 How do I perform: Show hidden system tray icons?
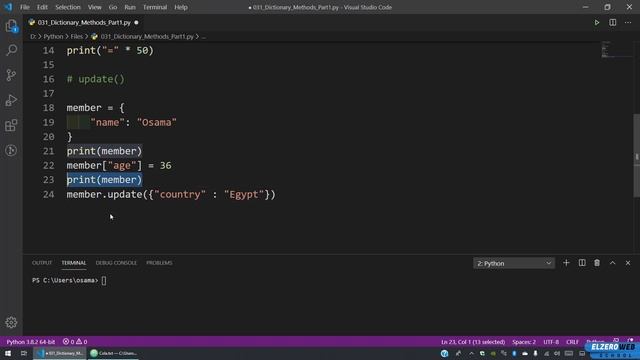(471, 353)
